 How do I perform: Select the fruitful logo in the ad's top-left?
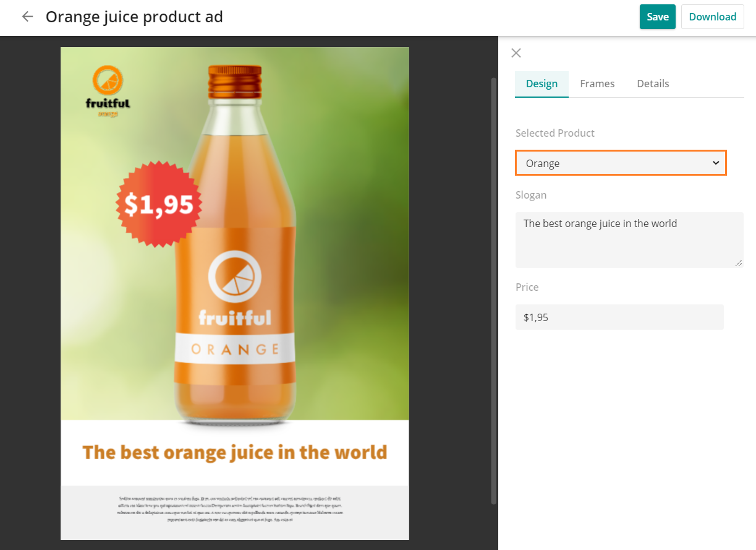pos(108,91)
